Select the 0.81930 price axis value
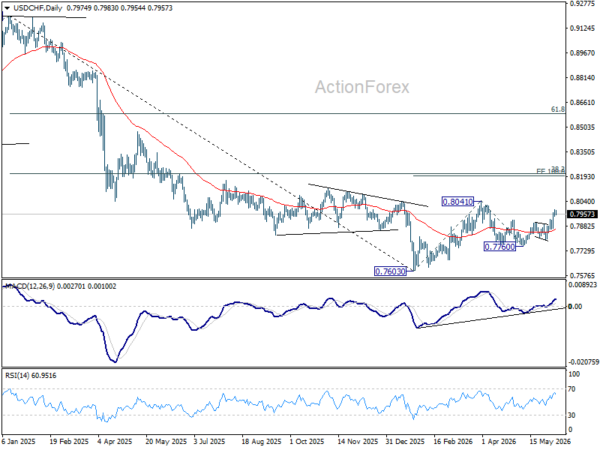 click(x=582, y=177)
